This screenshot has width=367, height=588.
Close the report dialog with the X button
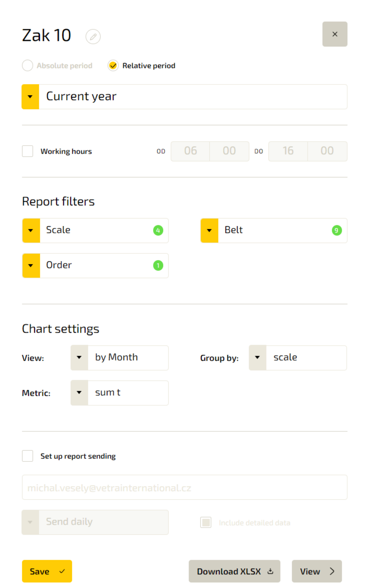pos(335,34)
